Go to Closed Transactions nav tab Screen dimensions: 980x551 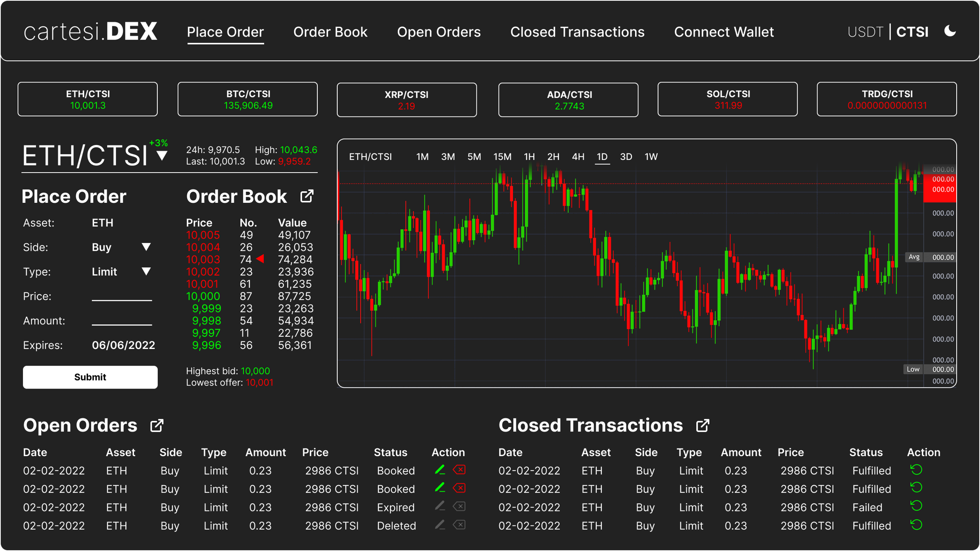pyautogui.click(x=577, y=32)
